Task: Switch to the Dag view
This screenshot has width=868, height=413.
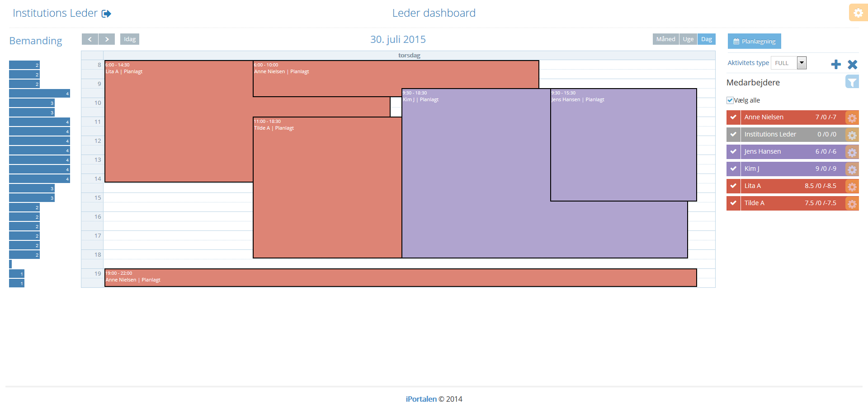Action: (707, 39)
